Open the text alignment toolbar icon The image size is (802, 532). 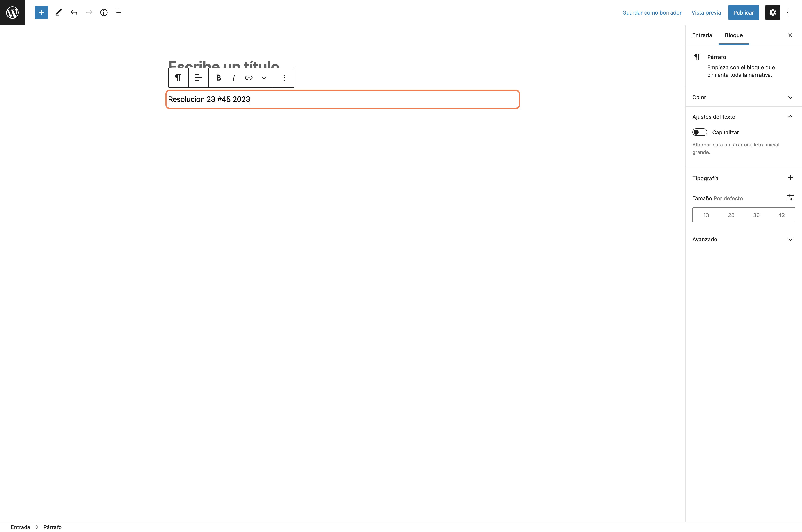coord(198,78)
